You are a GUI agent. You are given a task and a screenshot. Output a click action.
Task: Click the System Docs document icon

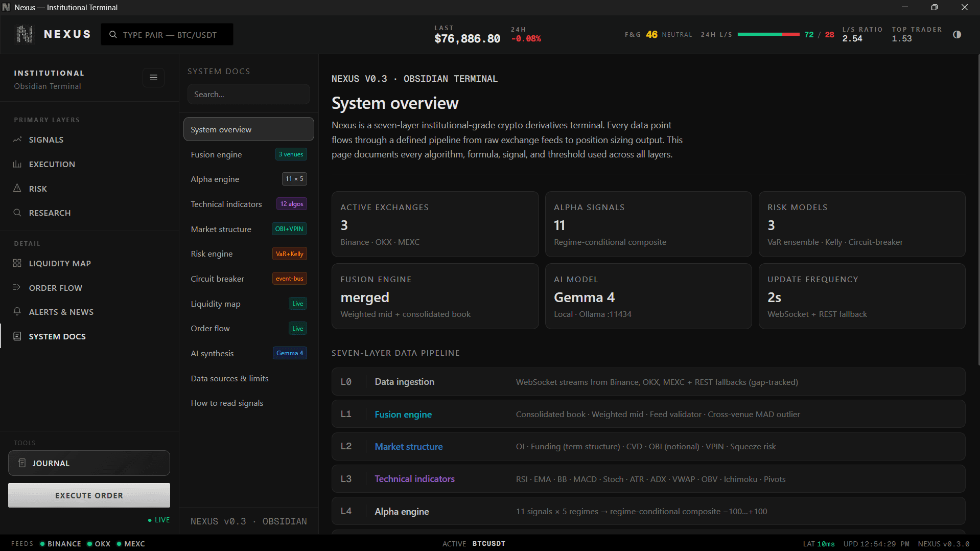pyautogui.click(x=17, y=336)
